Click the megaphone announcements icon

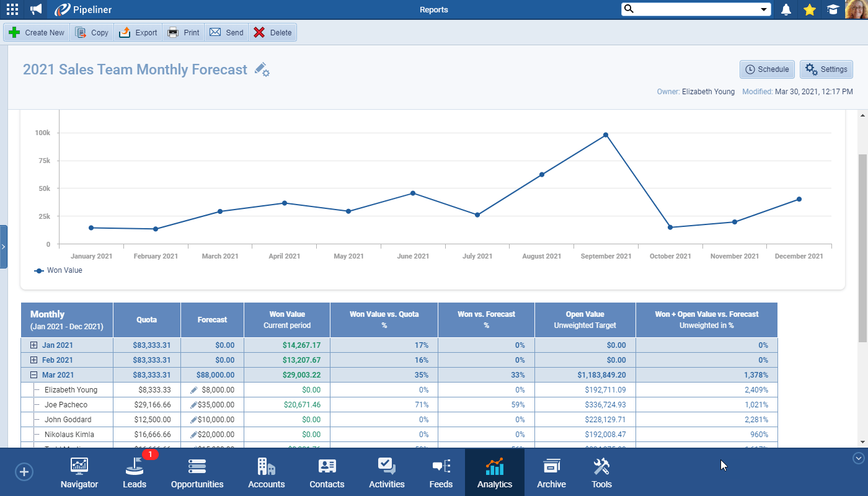click(x=36, y=9)
